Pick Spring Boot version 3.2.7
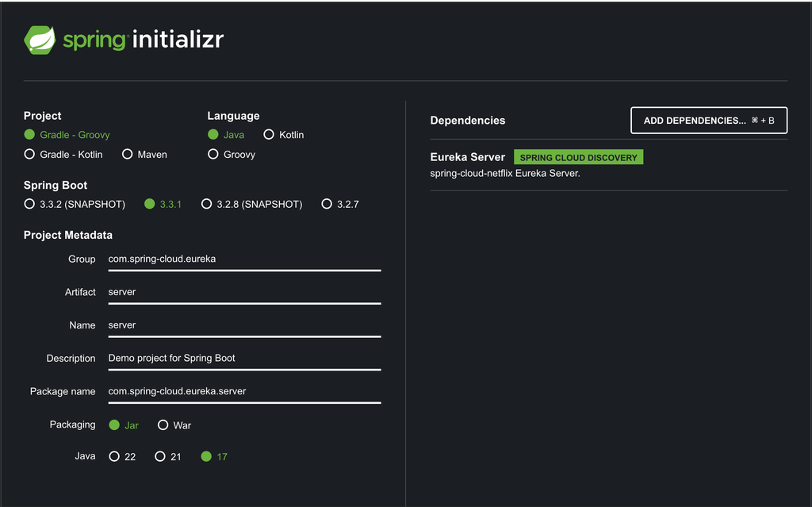 click(340, 204)
